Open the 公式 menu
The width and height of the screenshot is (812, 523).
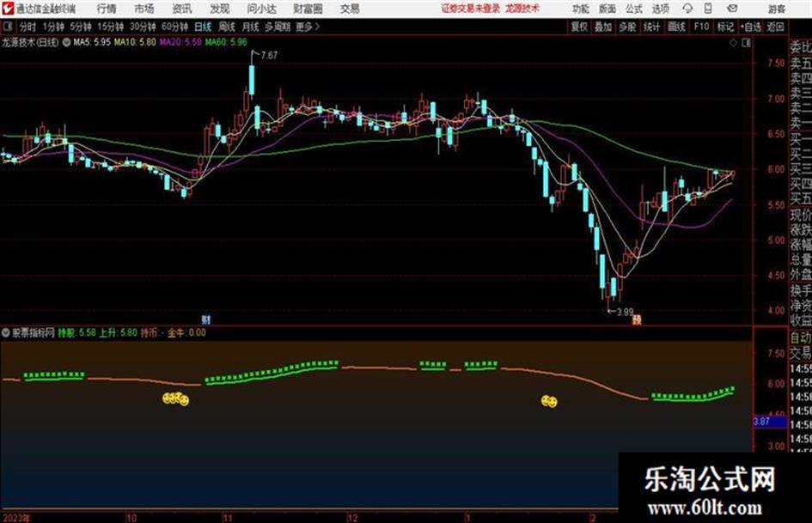634,9
